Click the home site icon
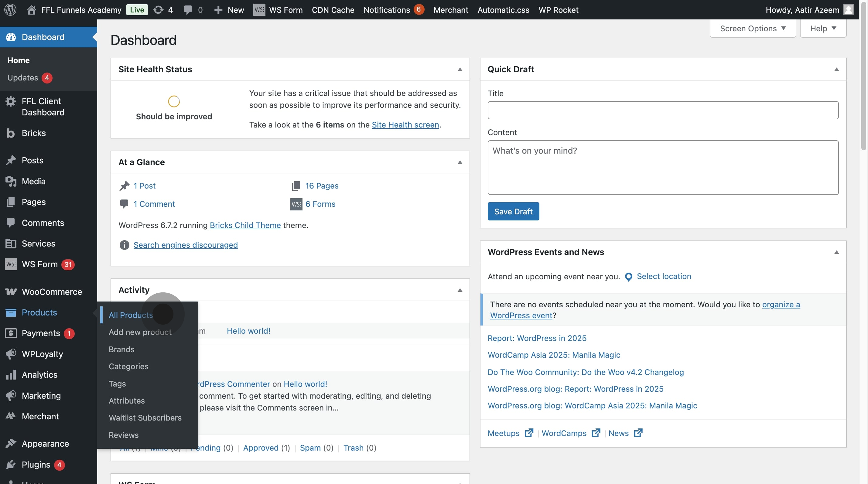 pos(31,10)
